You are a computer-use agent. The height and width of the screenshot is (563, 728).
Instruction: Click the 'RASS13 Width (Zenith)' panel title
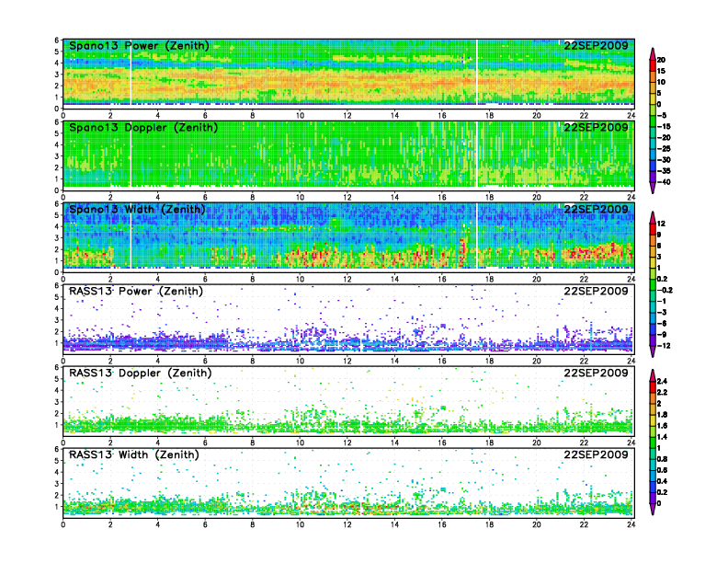point(133,454)
